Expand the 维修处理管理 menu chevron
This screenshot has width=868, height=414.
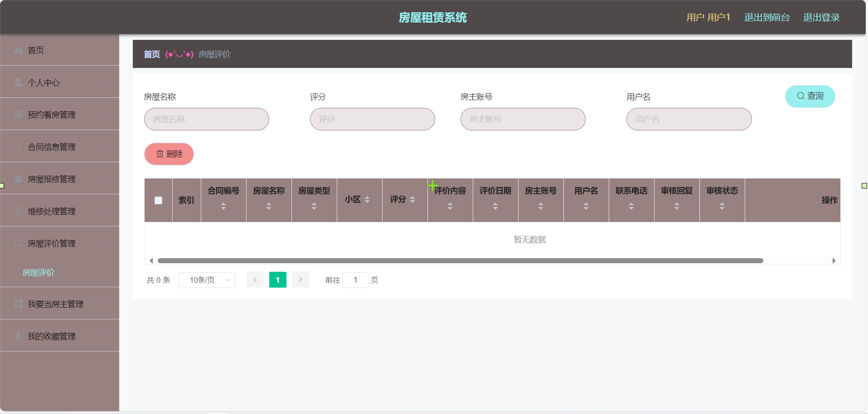tap(105, 210)
